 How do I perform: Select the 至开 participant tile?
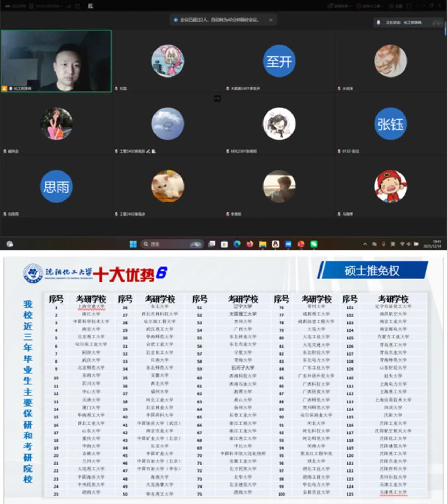pos(279,61)
